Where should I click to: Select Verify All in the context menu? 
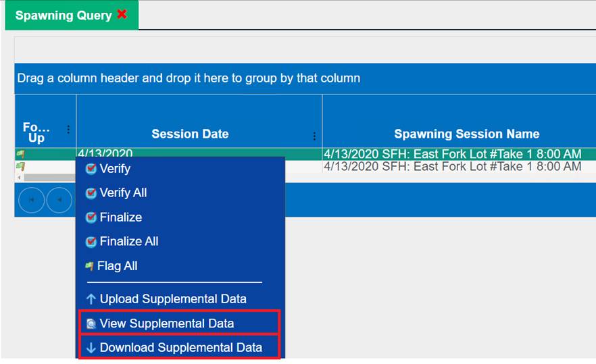123,193
